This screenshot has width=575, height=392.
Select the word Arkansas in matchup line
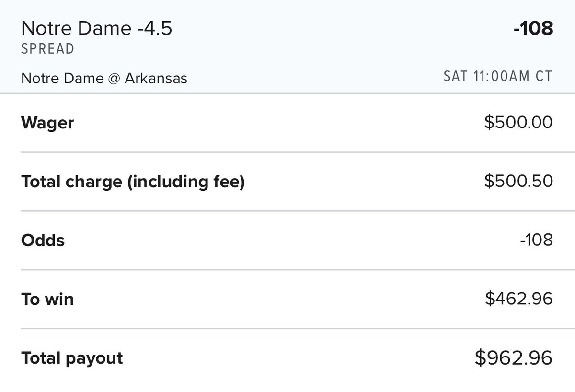[x=156, y=78]
